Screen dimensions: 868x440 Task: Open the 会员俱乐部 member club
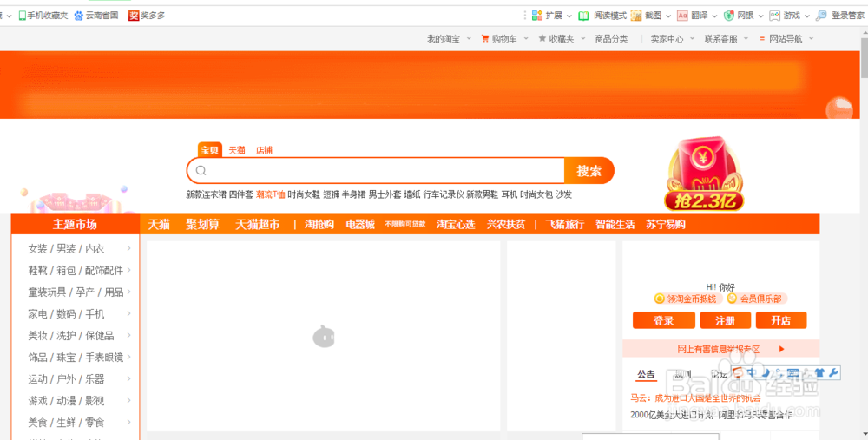[756, 299]
